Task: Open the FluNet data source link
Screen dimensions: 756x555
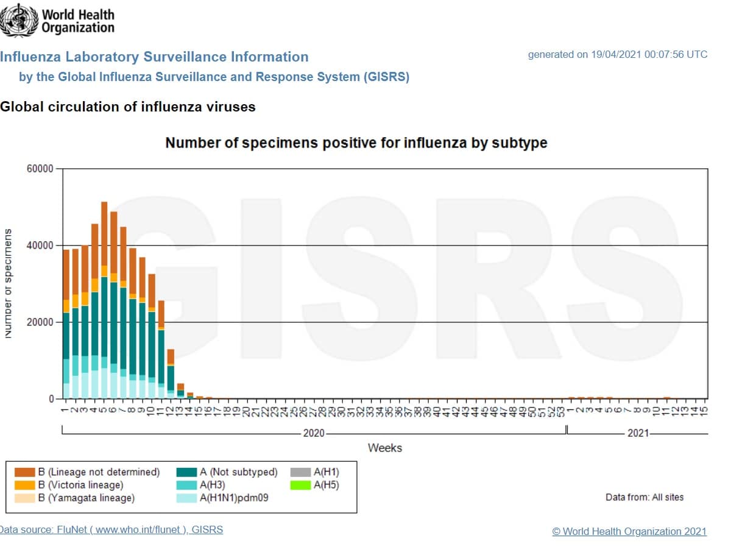Action: point(112,529)
